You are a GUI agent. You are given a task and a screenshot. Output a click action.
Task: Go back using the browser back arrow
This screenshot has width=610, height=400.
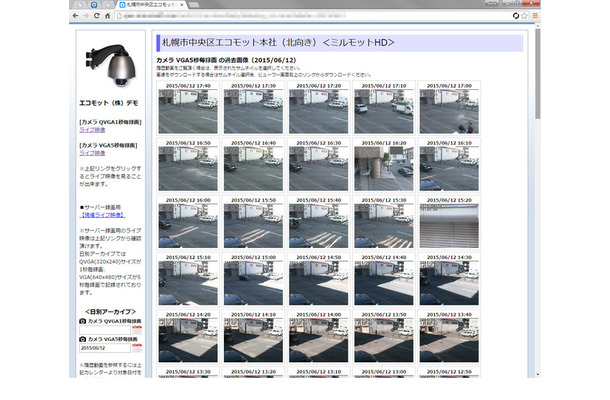(75, 16)
